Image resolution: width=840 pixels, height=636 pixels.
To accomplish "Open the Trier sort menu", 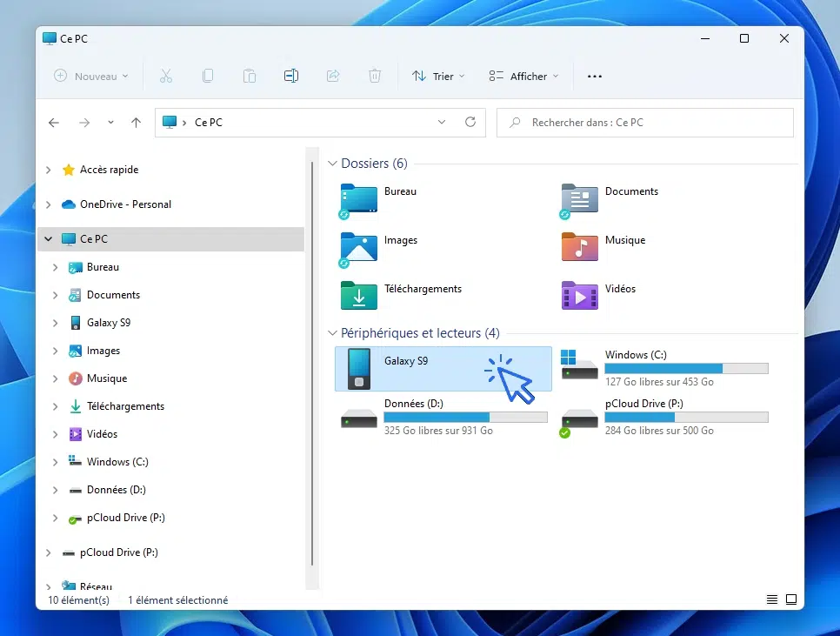I will pyautogui.click(x=438, y=77).
